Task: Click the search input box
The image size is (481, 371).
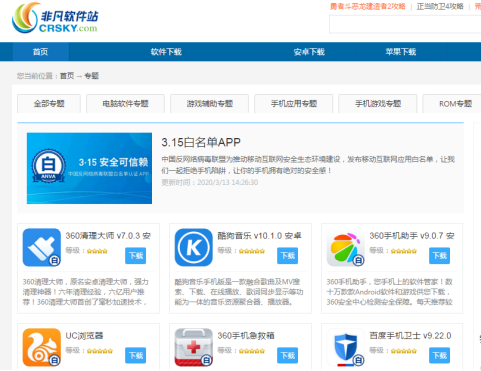Action: 405,24
